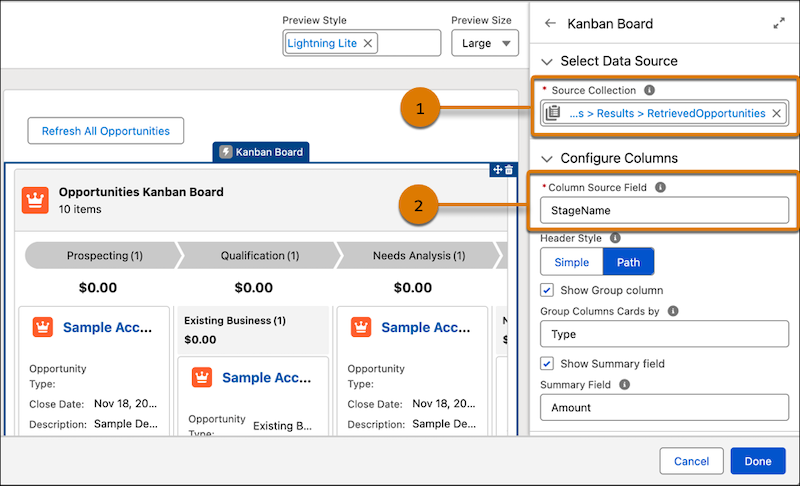This screenshot has height=486, width=800.
Task: Click crown icon on Prospecting card
Action: (x=43, y=327)
